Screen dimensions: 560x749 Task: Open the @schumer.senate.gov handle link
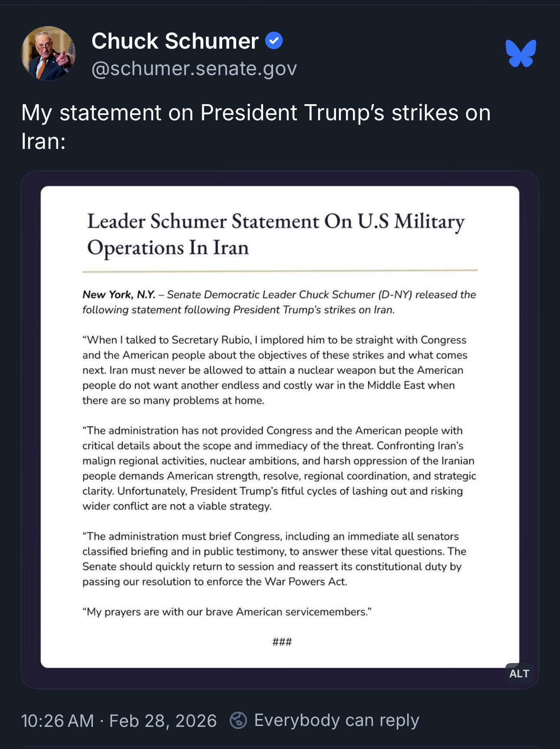point(194,69)
